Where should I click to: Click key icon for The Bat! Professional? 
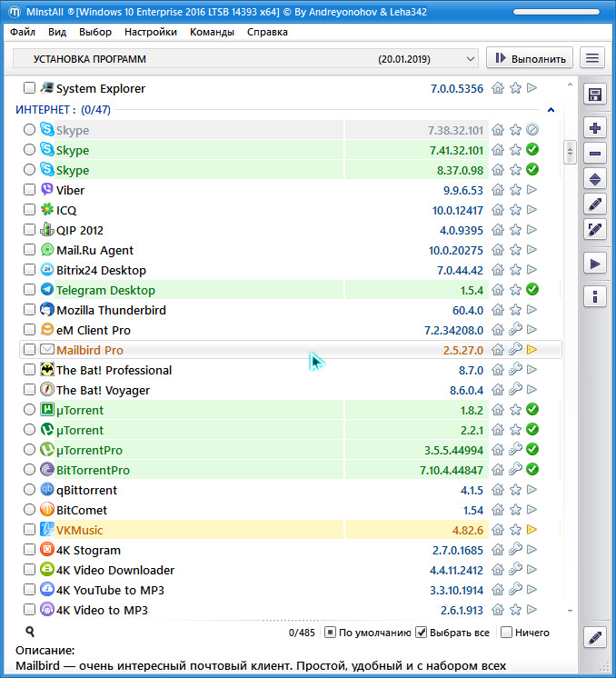tap(515, 370)
